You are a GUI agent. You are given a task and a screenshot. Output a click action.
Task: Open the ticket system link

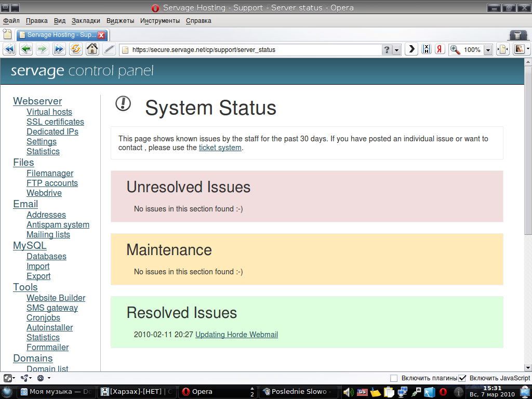coord(220,148)
